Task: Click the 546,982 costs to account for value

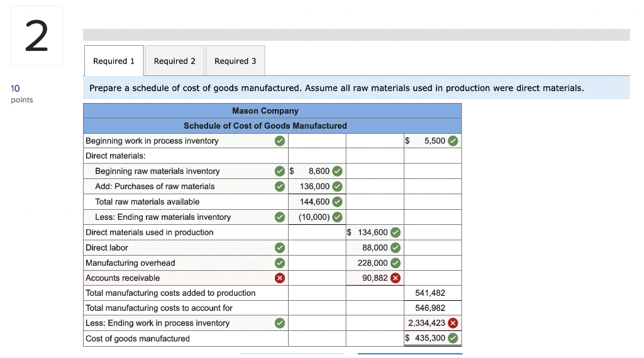Action: (x=430, y=308)
